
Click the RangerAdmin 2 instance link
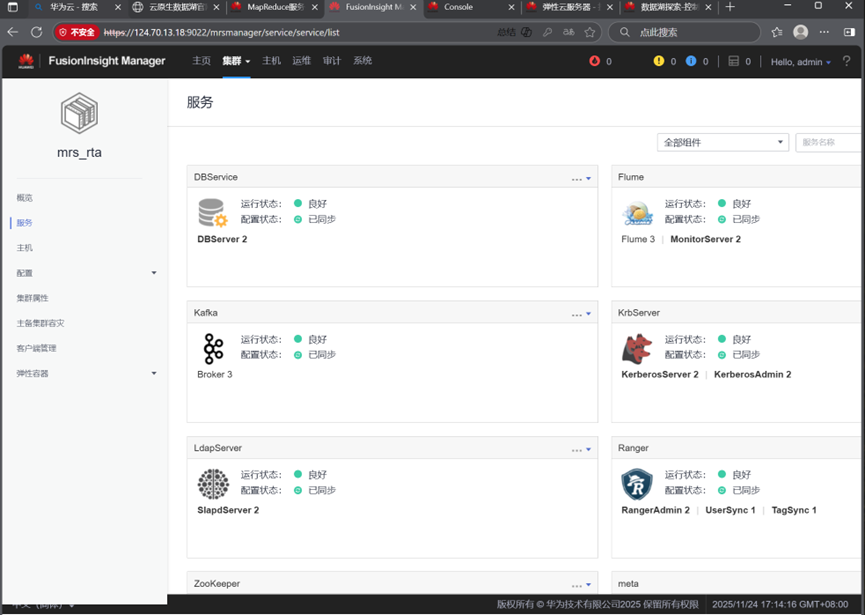655,510
